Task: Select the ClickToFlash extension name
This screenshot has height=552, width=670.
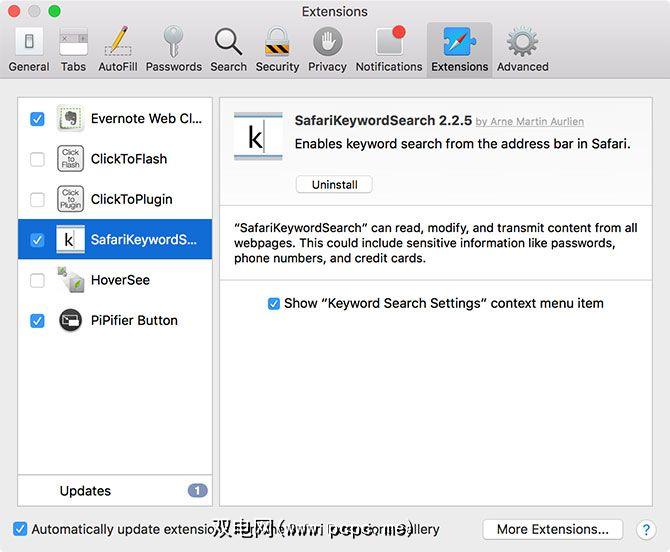Action: click(x=129, y=159)
